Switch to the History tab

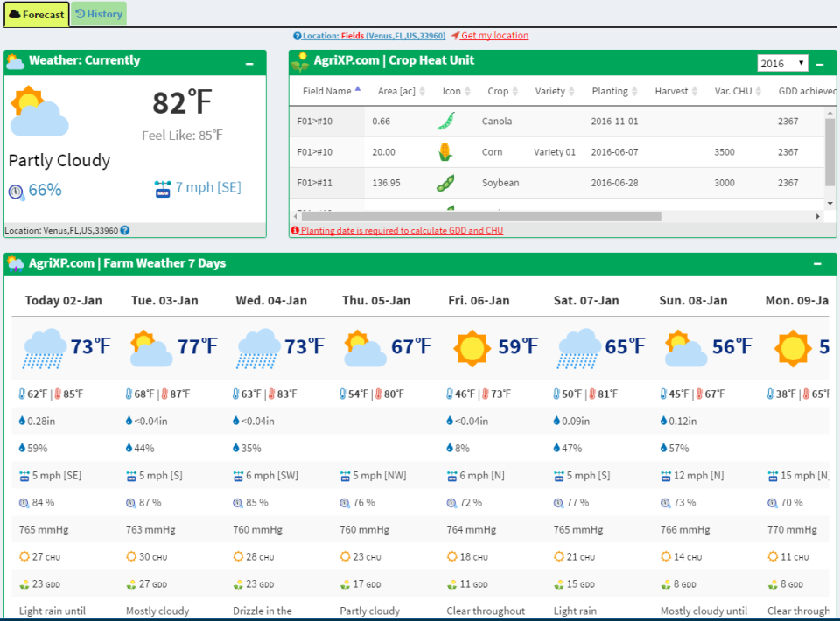[x=100, y=14]
